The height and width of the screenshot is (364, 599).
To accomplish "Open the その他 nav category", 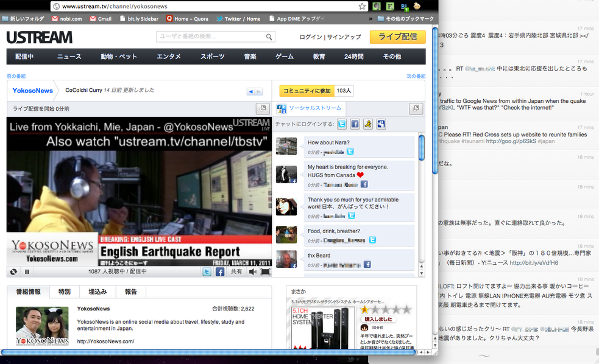I will 392,57.
